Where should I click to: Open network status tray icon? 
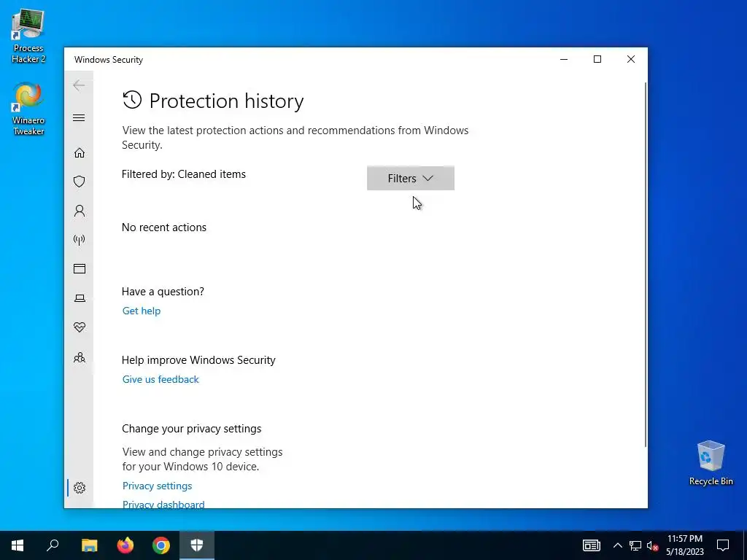(635, 545)
